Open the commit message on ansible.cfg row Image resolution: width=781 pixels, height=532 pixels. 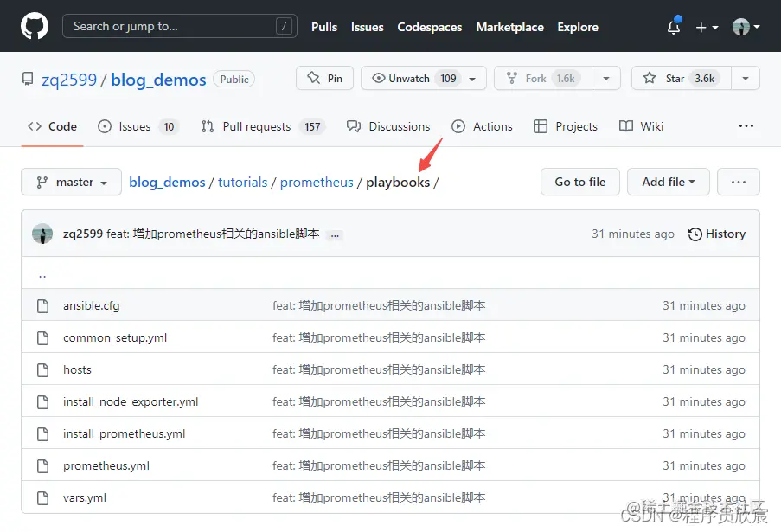pos(379,305)
